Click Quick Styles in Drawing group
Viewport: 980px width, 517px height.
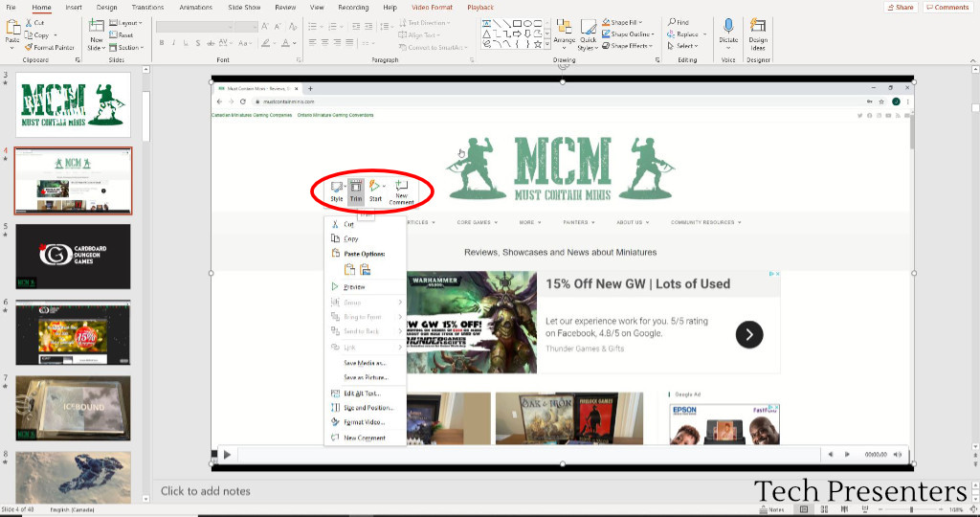[587, 34]
